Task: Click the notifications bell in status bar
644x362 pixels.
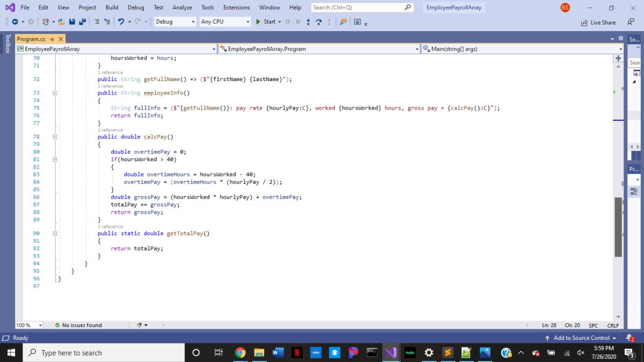Action: tap(630, 338)
